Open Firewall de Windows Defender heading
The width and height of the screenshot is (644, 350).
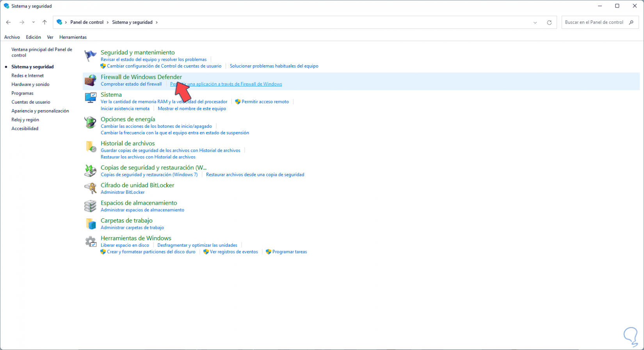click(x=141, y=77)
